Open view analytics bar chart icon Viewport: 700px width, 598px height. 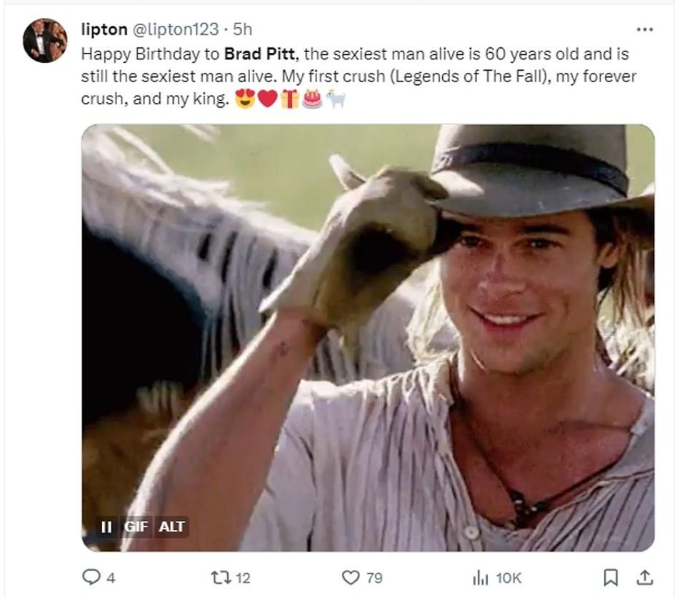[x=479, y=577]
